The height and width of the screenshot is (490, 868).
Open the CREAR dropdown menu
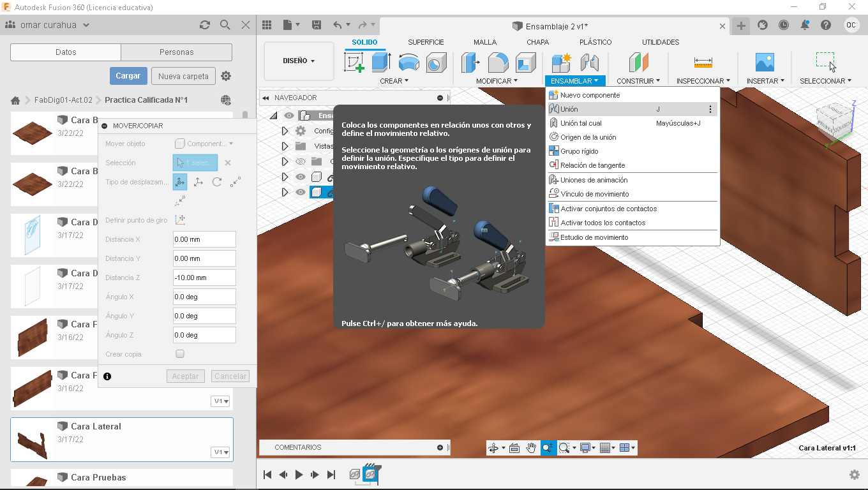pos(395,81)
